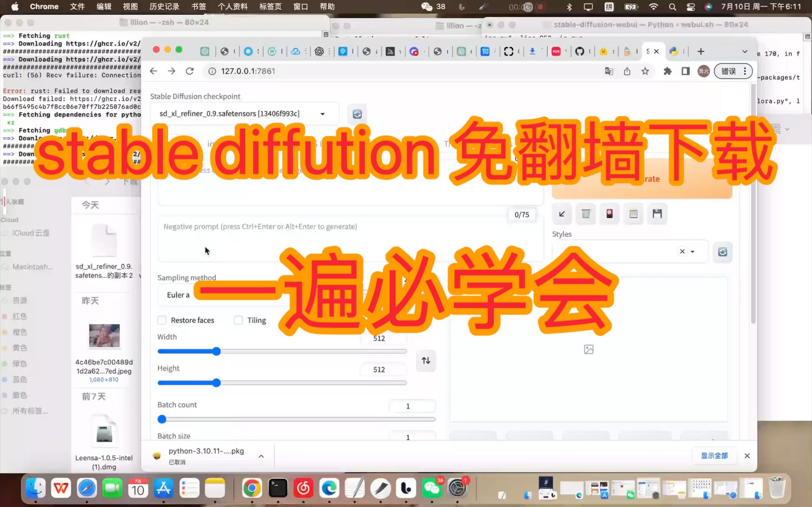Select the 4c46be7c00489d jpeg thumbnail in Finder
Screen dimensions: 812x507
click(104, 336)
